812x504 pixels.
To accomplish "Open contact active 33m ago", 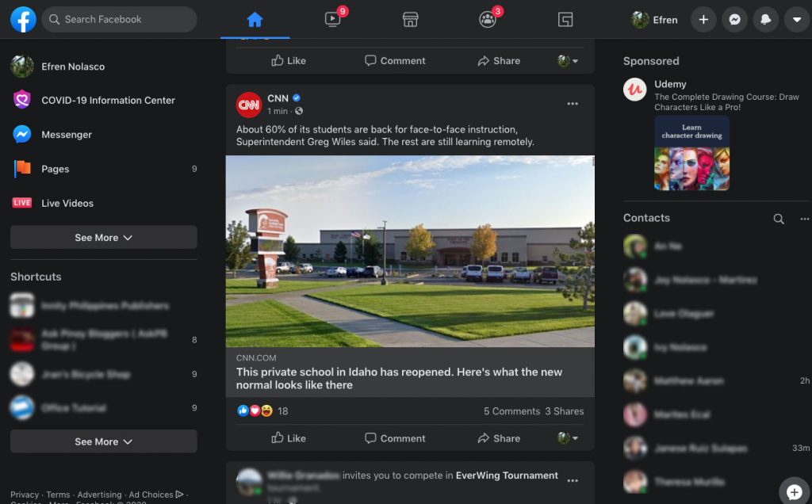I will click(x=717, y=448).
